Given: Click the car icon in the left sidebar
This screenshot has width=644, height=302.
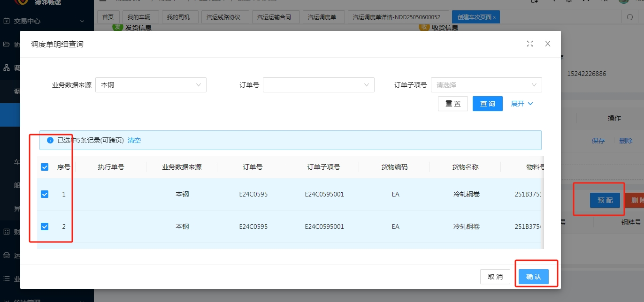Looking at the screenshot, I should coord(7,256).
